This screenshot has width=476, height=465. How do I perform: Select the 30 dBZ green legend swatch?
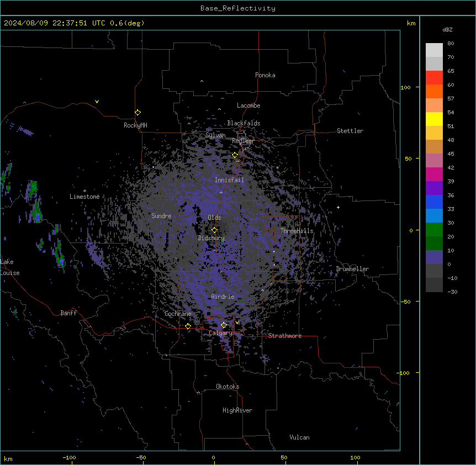pyautogui.click(x=434, y=230)
